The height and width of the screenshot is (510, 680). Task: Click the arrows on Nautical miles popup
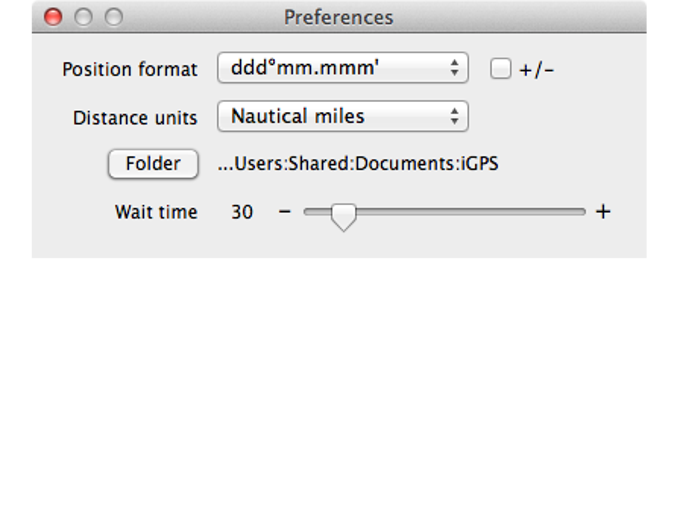click(x=455, y=116)
